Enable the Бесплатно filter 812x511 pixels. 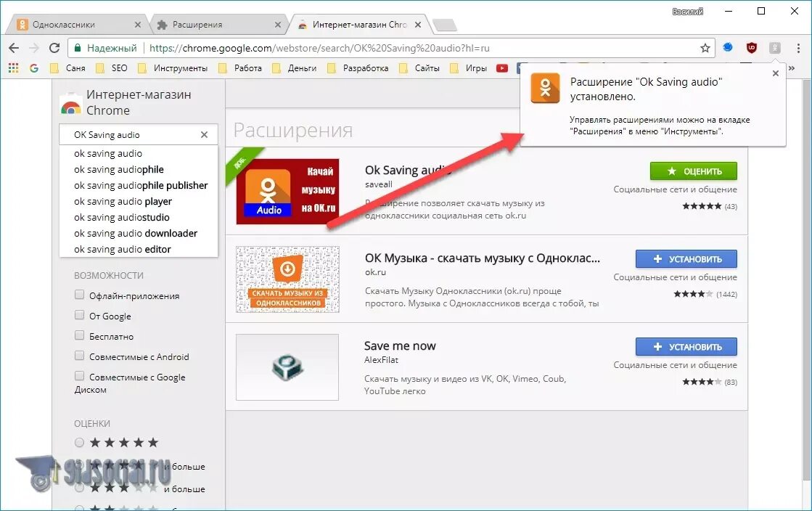pyautogui.click(x=79, y=335)
